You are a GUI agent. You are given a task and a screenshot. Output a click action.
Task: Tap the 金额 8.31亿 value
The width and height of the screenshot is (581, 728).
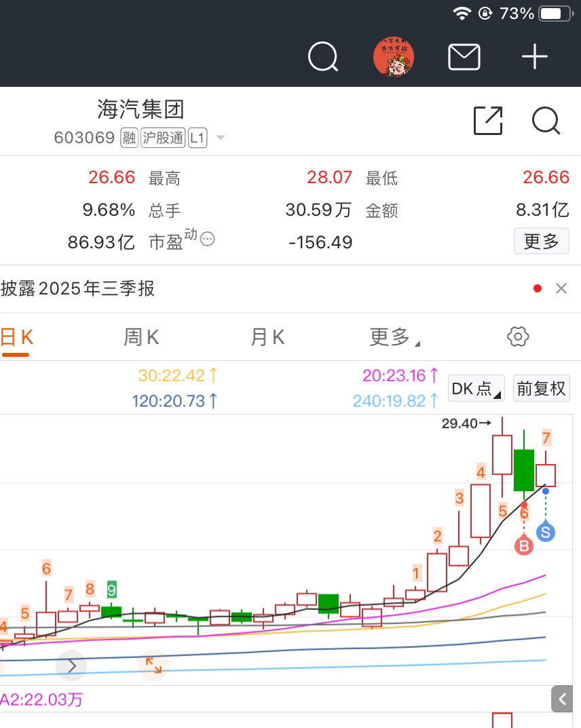(x=542, y=210)
